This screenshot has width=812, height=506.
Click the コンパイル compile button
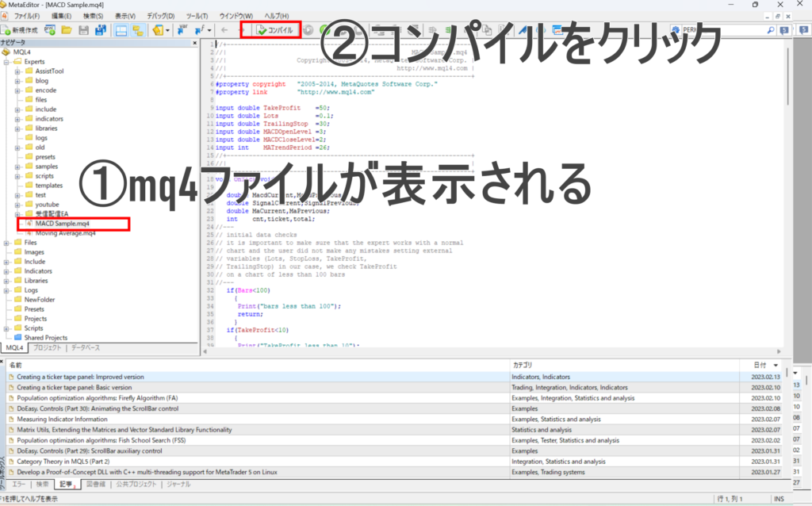click(x=275, y=30)
